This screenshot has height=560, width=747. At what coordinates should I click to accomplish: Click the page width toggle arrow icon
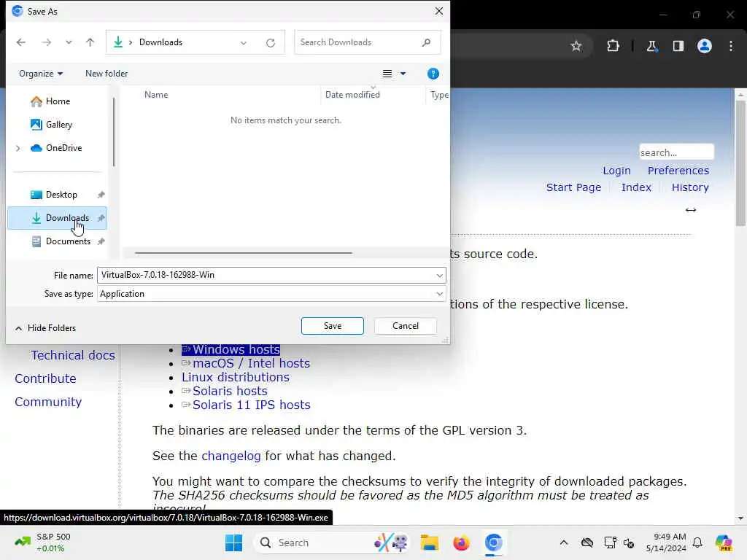point(691,210)
